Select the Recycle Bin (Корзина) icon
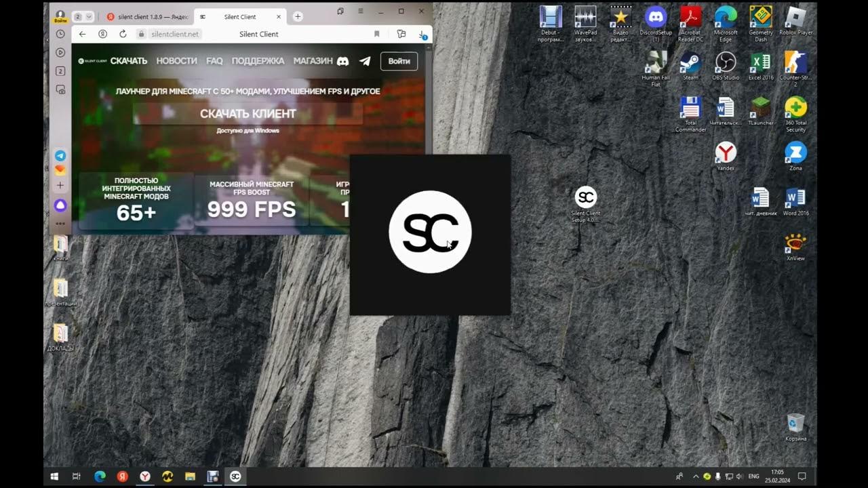Screen dimensions: 868x488 pos(796,428)
